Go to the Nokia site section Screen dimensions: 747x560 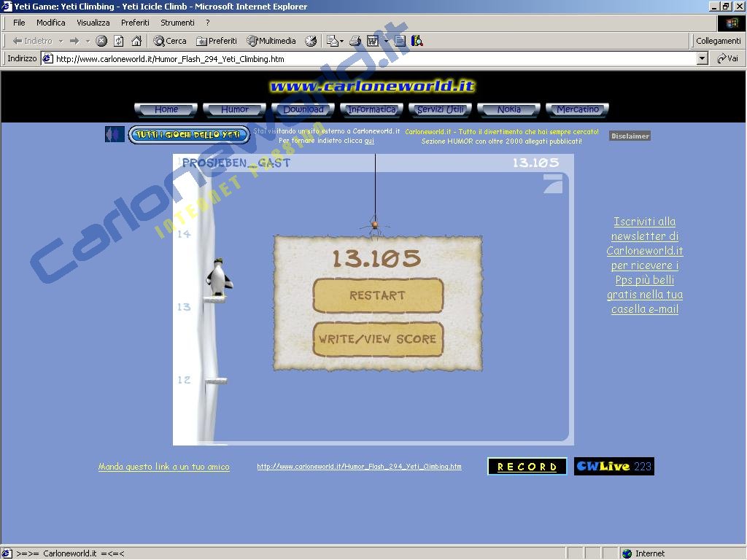(508, 110)
